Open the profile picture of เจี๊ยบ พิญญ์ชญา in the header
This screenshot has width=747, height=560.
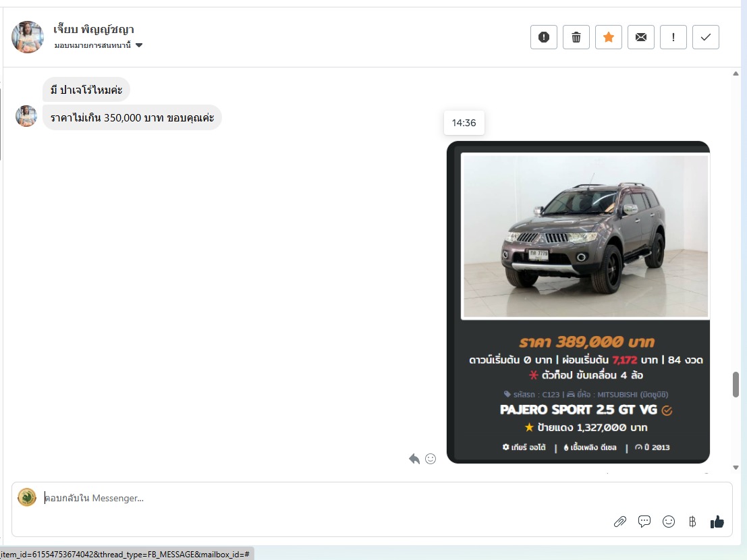28,36
